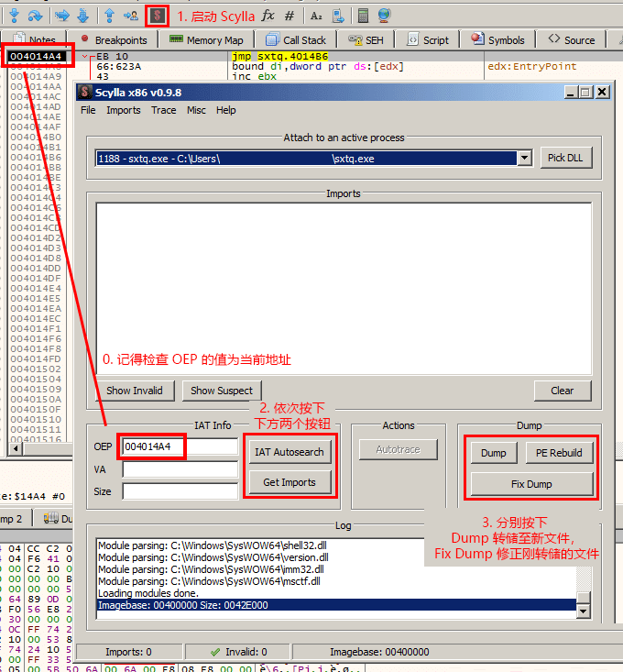Click the Autotrace button
This screenshot has height=672, width=623.
click(399, 449)
